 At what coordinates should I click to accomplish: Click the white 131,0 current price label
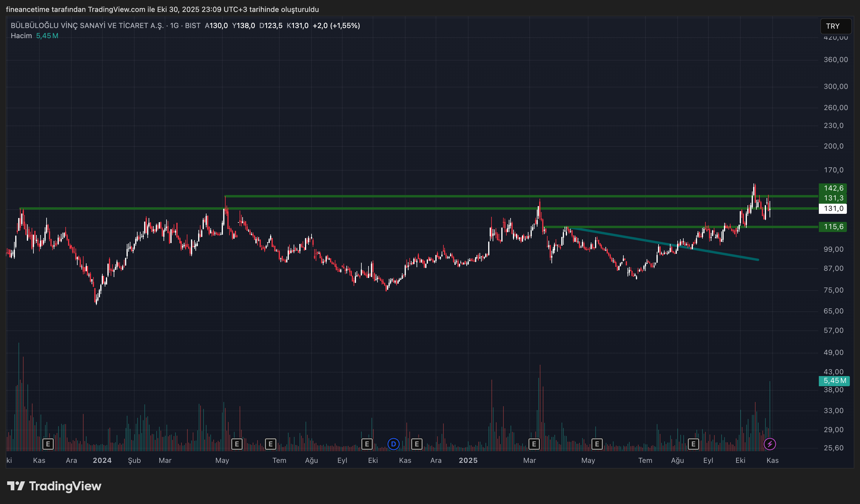[833, 208]
